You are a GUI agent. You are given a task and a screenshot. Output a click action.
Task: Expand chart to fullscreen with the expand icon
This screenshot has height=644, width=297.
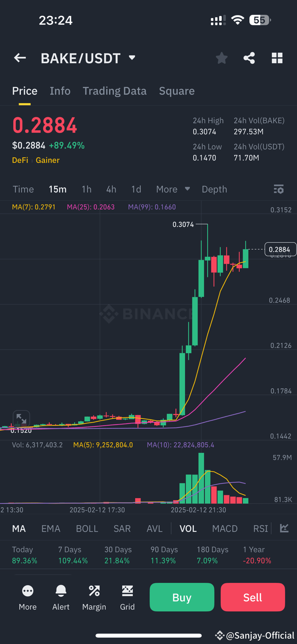[x=21, y=418]
